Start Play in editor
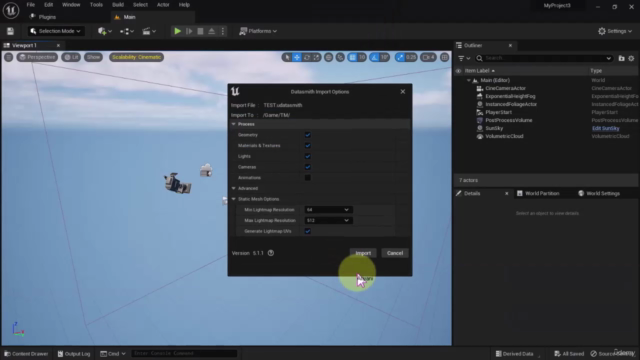The width and height of the screenshot is (640, 360). tap(177, 31)
